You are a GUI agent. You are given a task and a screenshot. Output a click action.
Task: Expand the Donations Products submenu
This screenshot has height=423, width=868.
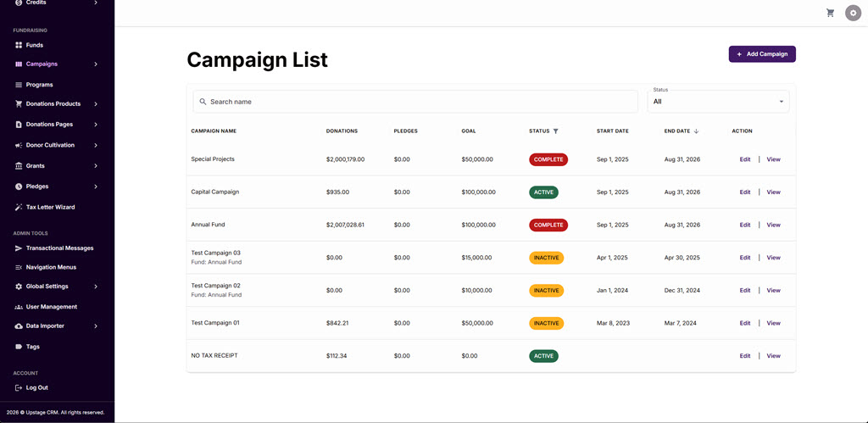[96, 104]
